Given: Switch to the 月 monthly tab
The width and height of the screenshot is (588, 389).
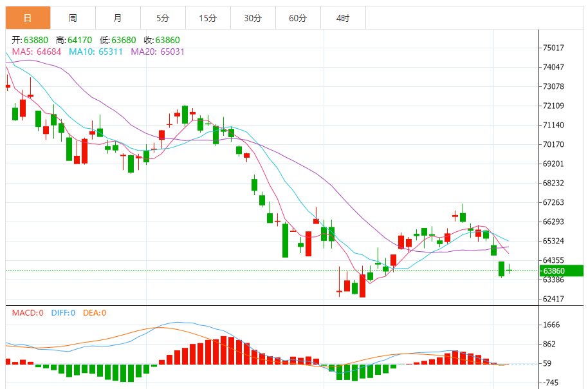Looking at the screenshot, I should point(118,17).
